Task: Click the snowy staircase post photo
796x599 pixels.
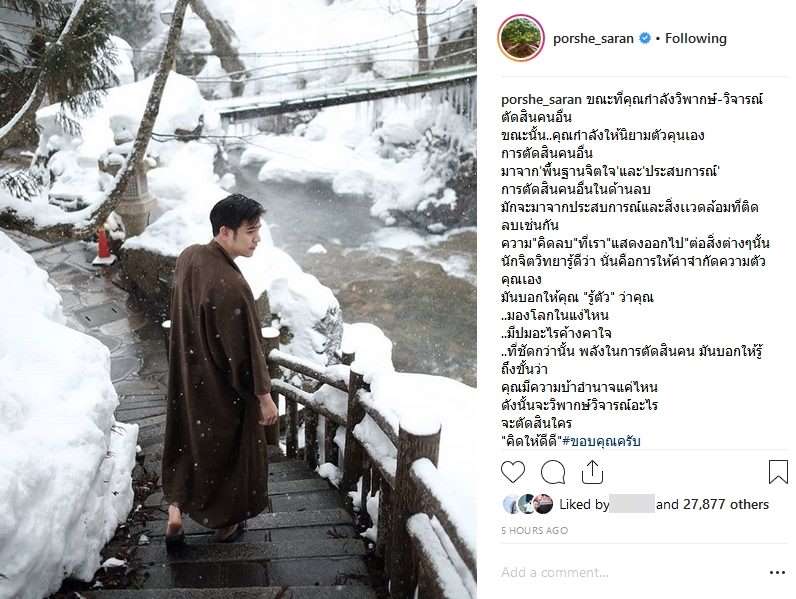Action: tap(238, 300)
